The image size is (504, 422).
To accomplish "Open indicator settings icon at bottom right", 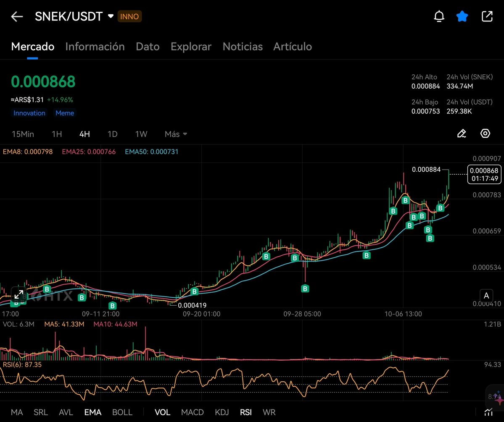I will coord(488,412).
